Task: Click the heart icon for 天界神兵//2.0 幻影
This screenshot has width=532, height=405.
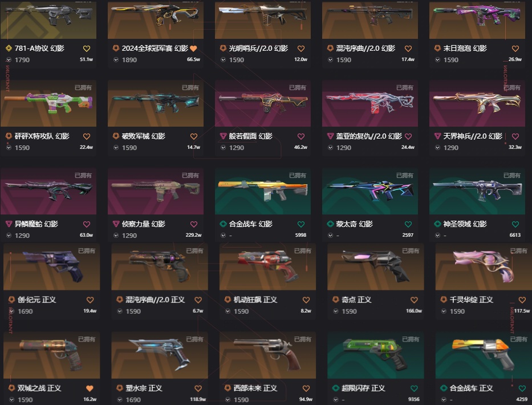Action: point(515,136)
